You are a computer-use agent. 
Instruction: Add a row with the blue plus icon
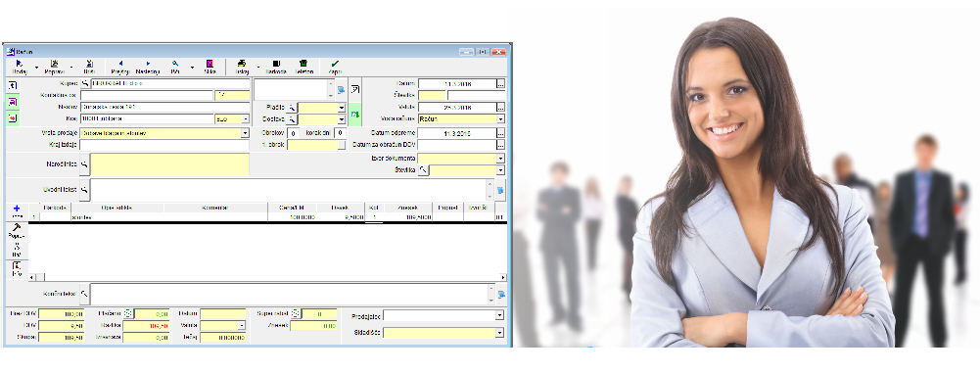pyautogui.click(x=17, y=209)
